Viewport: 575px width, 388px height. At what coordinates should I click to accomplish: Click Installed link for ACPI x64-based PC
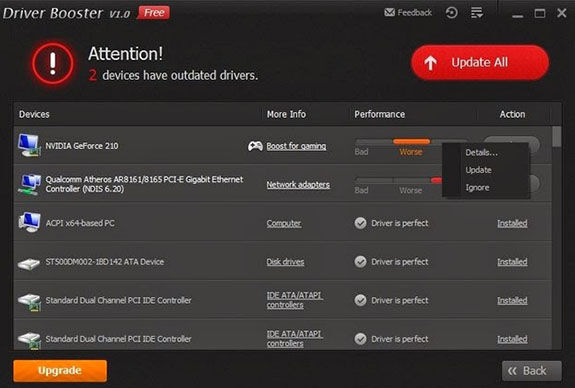(512, 223)
